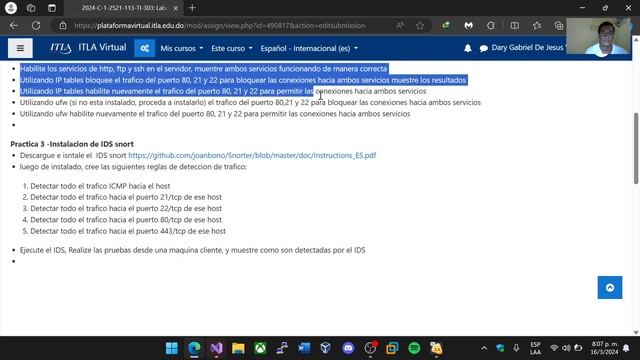640x360 pixels.
Task: Click the puerto 21/tcp rule line
Action: [x=126, y=197]
